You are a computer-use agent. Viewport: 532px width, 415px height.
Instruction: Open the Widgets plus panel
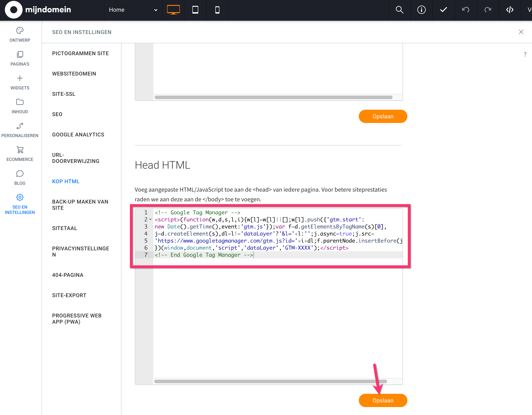[x=20, y=82]
